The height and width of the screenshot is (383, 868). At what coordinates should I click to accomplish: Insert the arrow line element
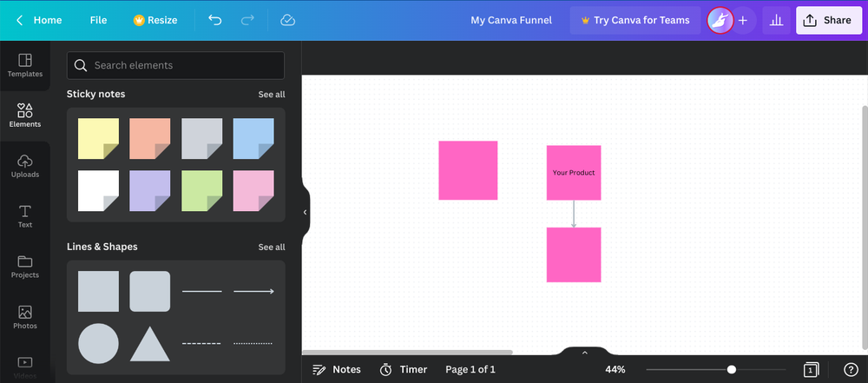point(253,292)
